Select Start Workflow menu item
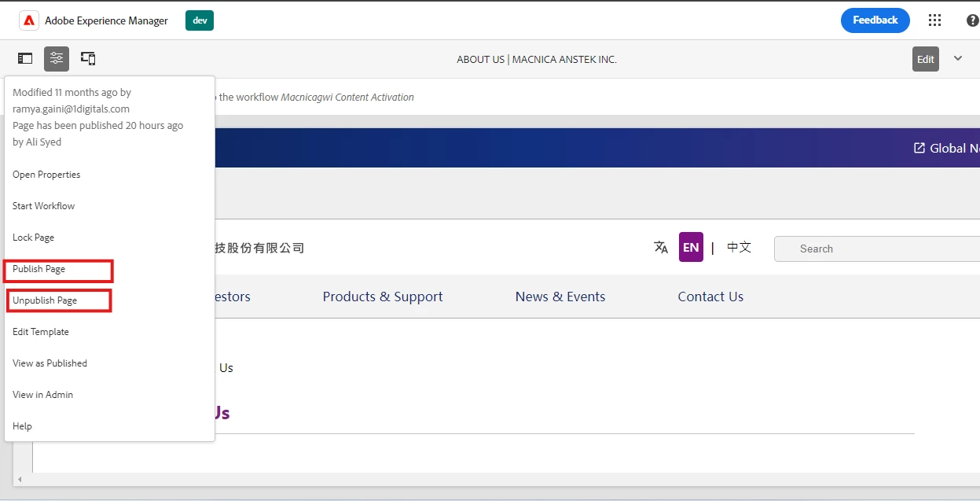980x501 pixels. pos(44,206)
